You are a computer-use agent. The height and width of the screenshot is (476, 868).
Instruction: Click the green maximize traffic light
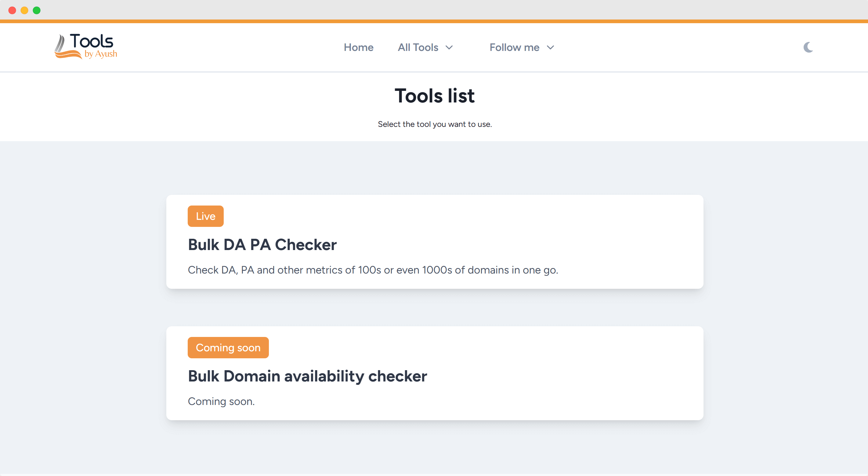[36, 10]
